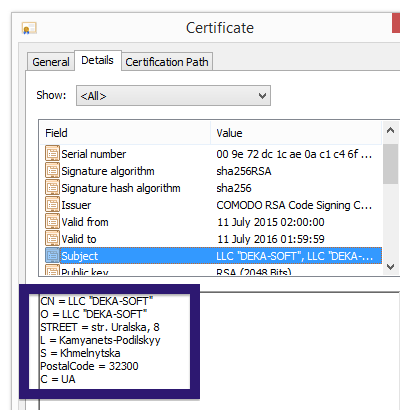Click the STREET = str. Uralska, 8 line
This screenshot has height=410, width=400.
pos(100,327)
